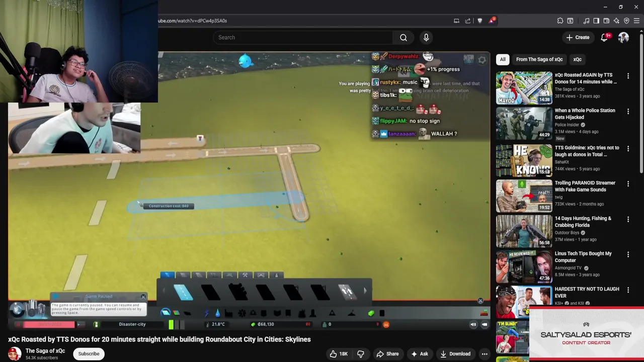The image size is (644, 362).
Task: Open the green parks icon in game toolbar
Action: [x=371, y=313]
